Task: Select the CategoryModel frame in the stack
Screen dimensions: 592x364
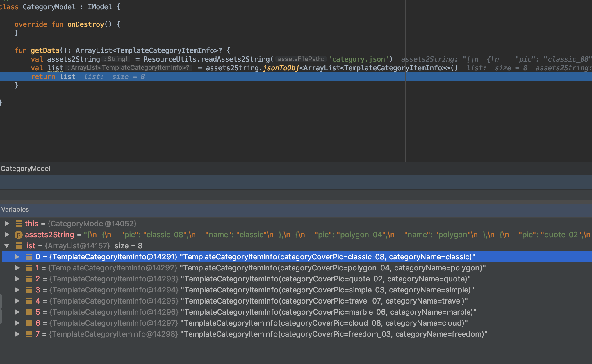Action: pos(26,168)
